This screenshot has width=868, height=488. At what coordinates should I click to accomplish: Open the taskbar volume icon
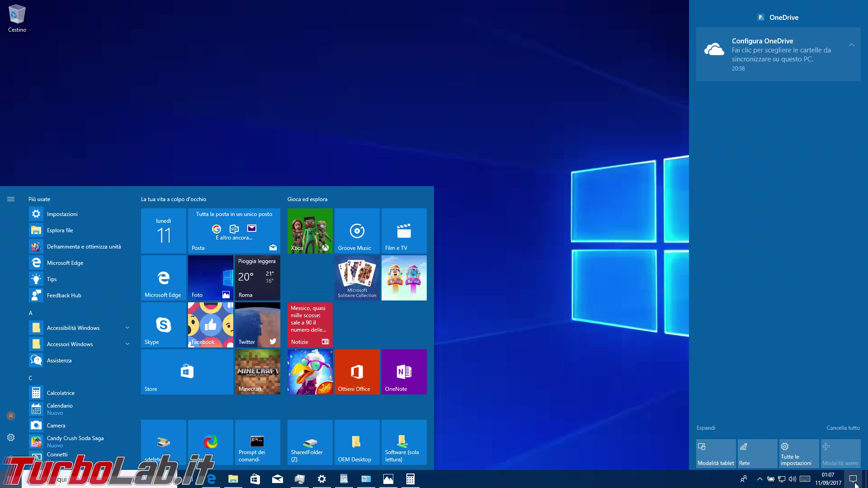[x=792, y=479]
